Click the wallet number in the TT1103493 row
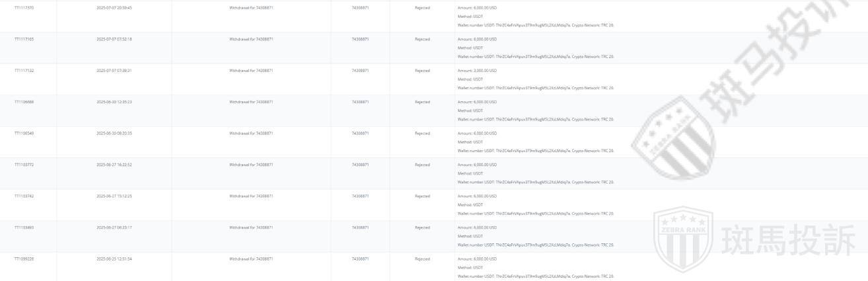868x281 pixels. point(536,245)
